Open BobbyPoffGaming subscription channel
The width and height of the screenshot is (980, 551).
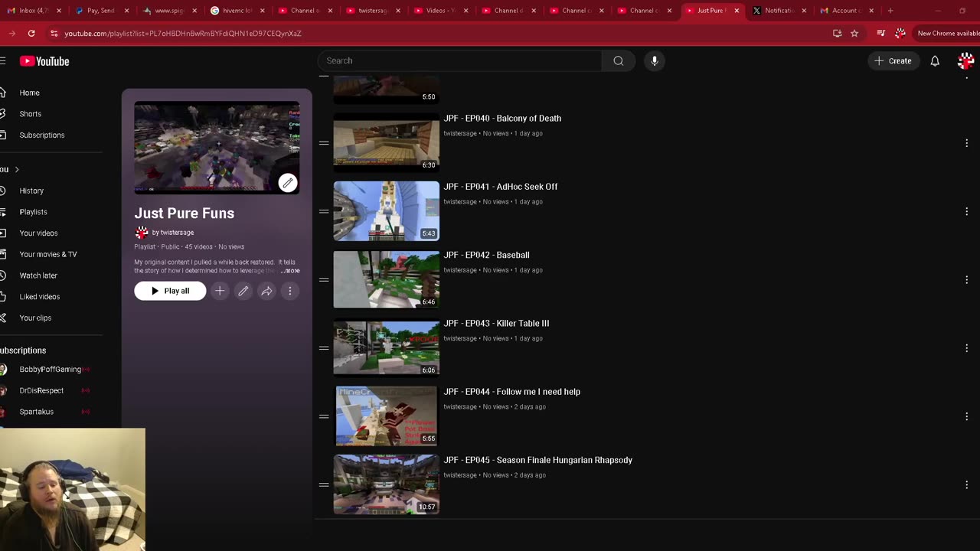[x=50, y=370]
